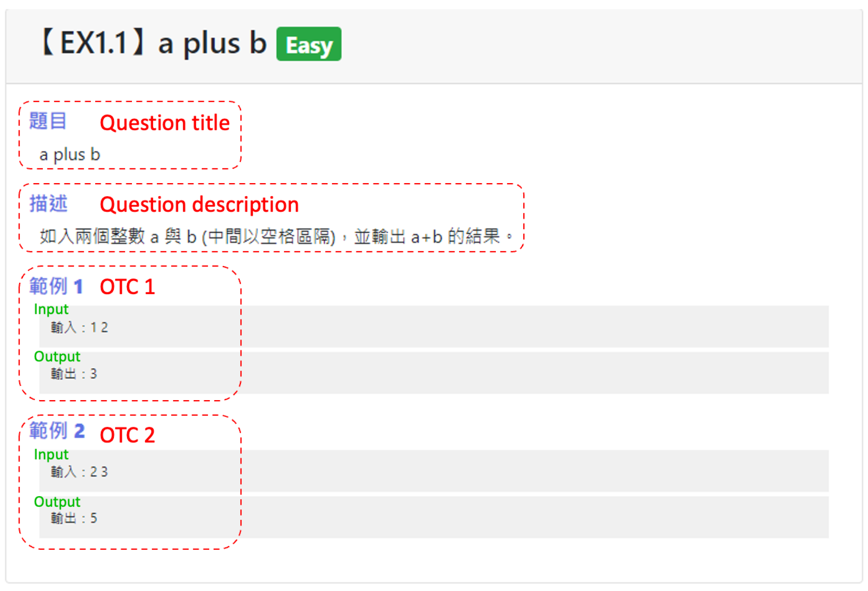Screen dimensions: 868x591
Task: Click the green Input label in example 2
Action: pos(51,454)
